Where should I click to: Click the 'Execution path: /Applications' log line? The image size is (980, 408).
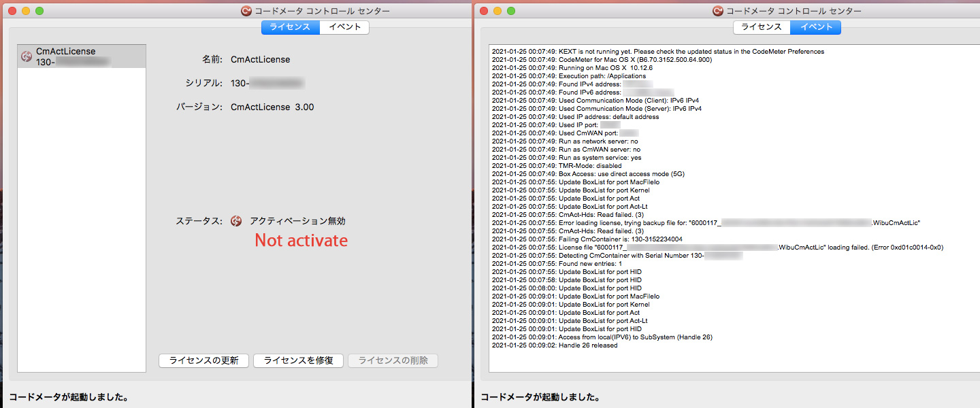569,76
